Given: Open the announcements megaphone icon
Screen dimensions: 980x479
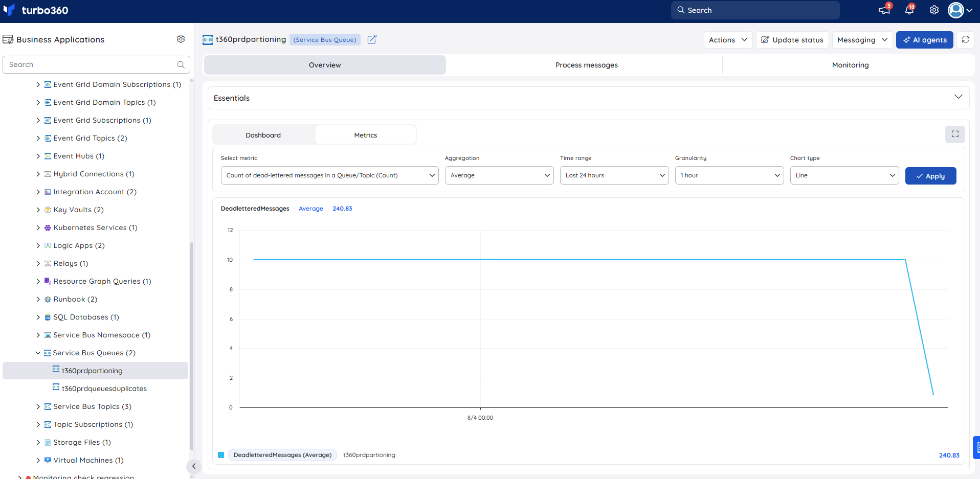Looking at the screenshot, I should [x=884, y=10].
